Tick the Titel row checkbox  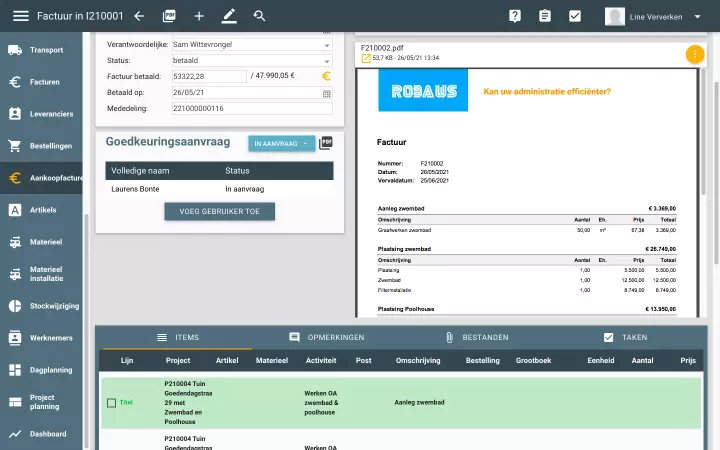click(x=112, y=403)
